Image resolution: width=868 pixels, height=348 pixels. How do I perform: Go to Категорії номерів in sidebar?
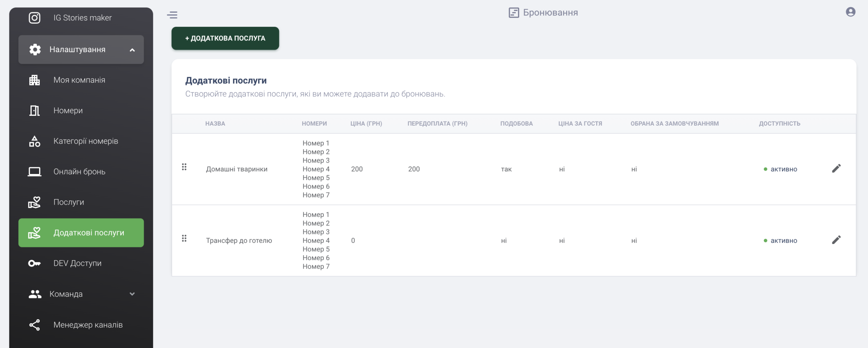[x=86, y=141]
